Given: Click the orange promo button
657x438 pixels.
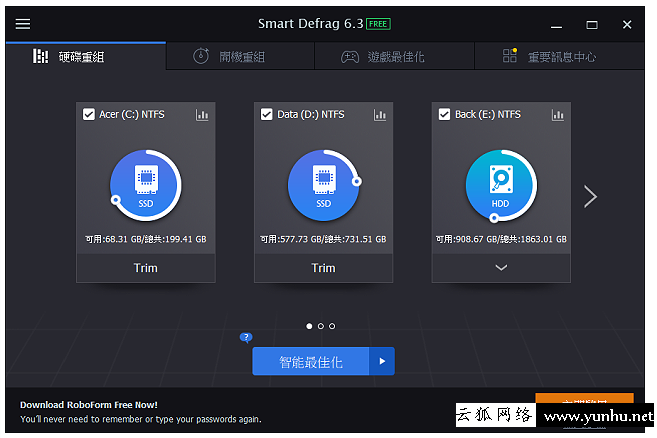Looking at the screenshot, I should coord(584,399).
